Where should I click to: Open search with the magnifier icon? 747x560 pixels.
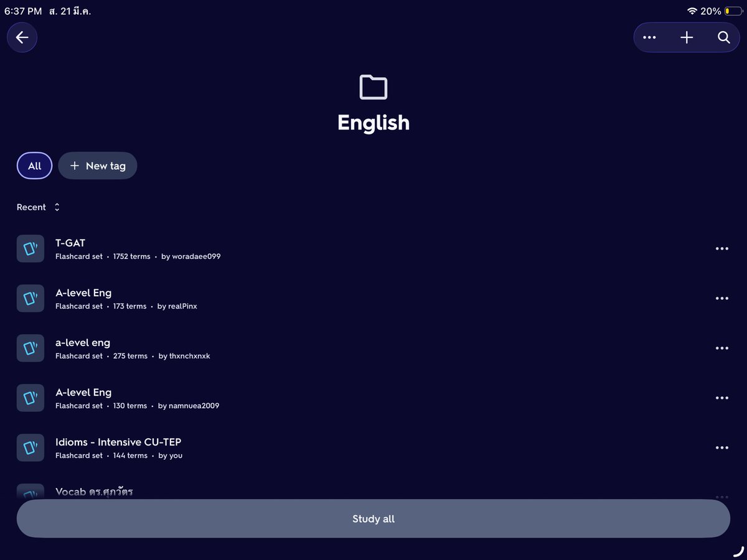tap(723, 37)
